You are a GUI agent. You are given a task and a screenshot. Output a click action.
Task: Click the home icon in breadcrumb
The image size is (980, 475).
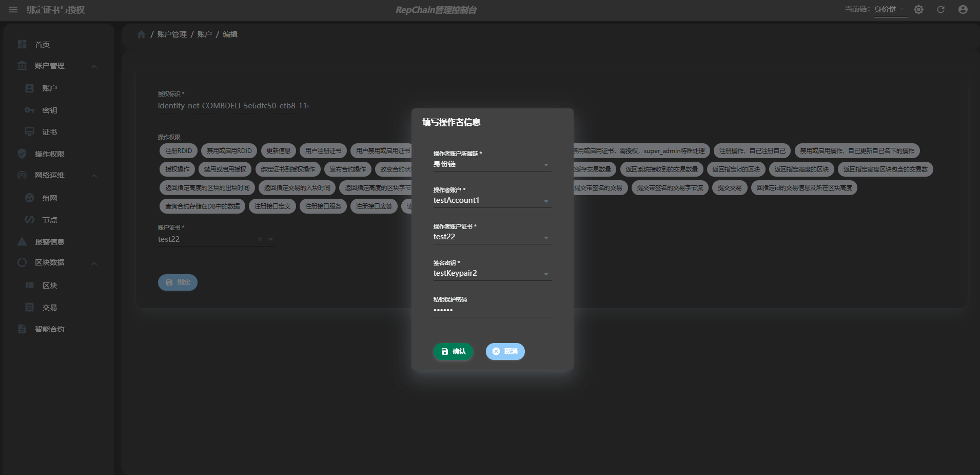(141, 34)
